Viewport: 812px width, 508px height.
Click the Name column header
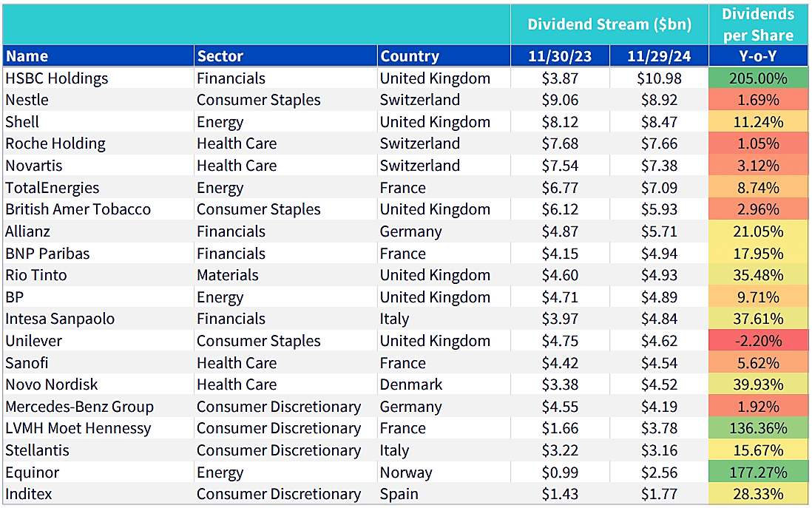coord(27,56)
